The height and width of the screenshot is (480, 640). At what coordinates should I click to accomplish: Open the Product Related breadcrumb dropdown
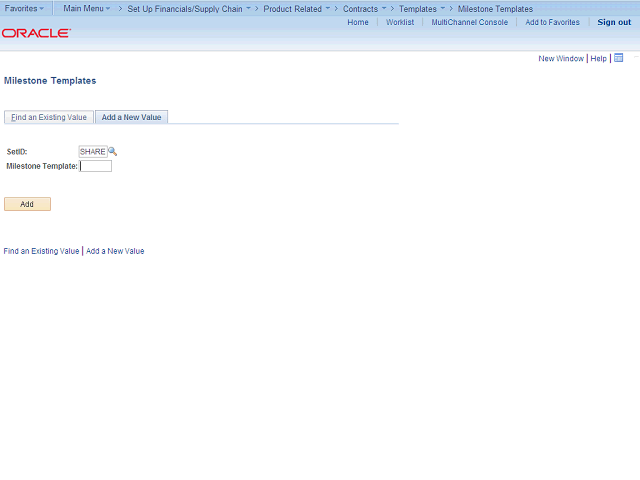296,9
